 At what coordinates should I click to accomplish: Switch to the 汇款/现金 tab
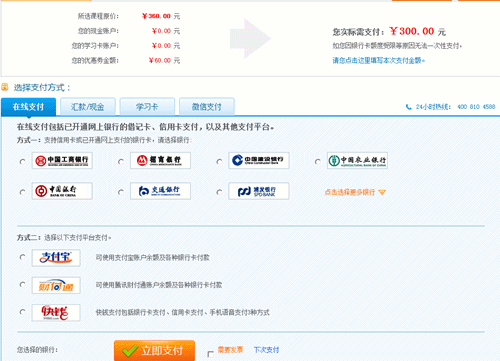click(x=88, y=107)
